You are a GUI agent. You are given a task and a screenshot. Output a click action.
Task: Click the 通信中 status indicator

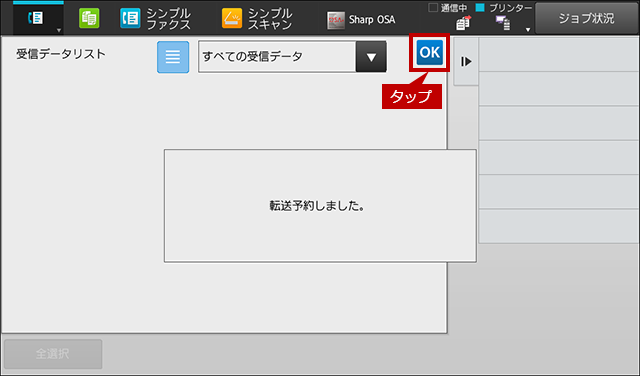448,8
